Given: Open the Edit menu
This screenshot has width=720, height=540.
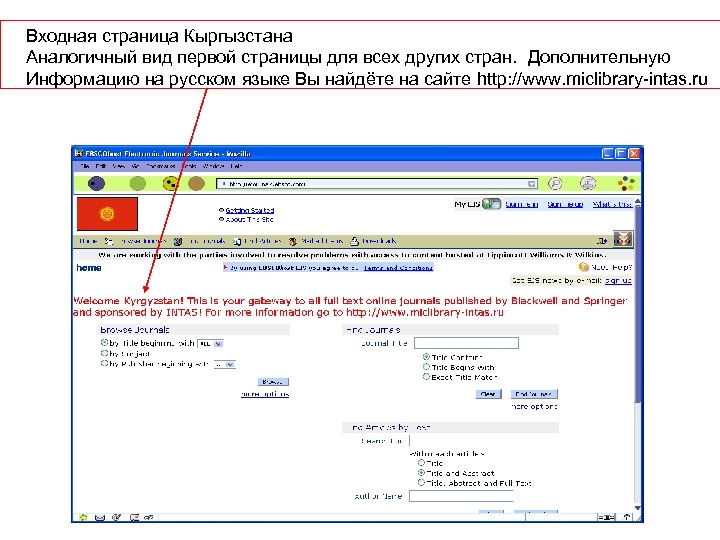Looking at the screenshot, I should coord(101,166).
